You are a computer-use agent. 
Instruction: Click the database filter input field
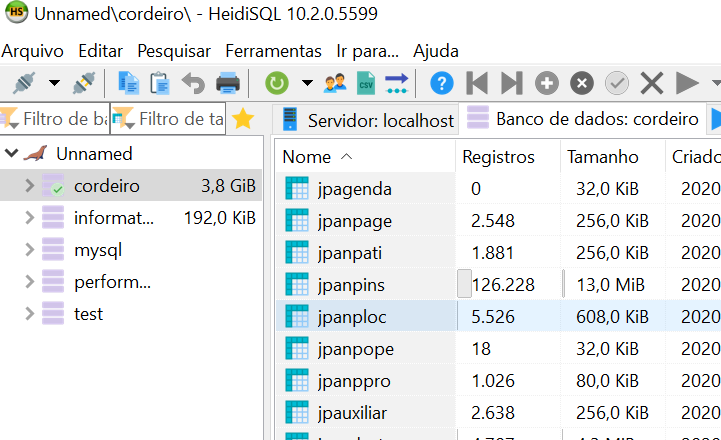click(x=55, y=119)
